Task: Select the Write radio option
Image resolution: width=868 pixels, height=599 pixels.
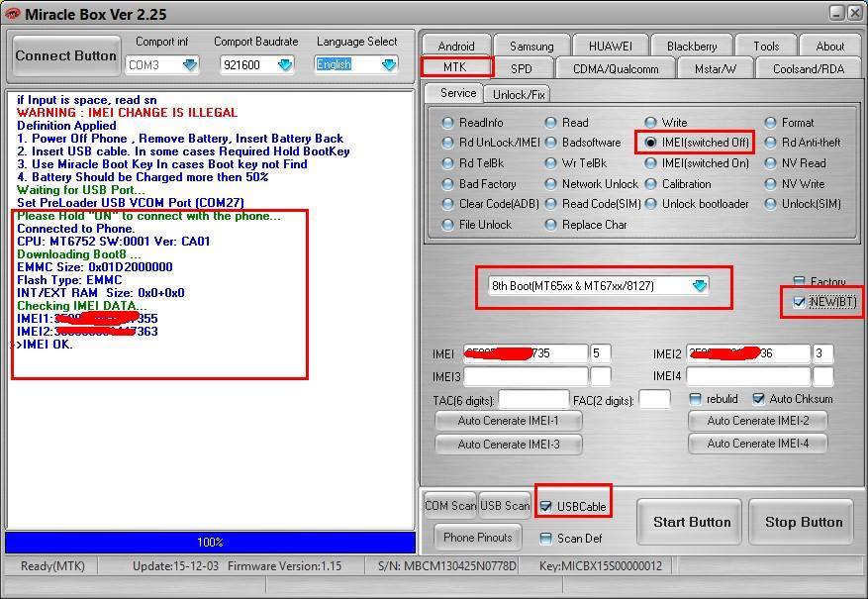Action: 666,123
